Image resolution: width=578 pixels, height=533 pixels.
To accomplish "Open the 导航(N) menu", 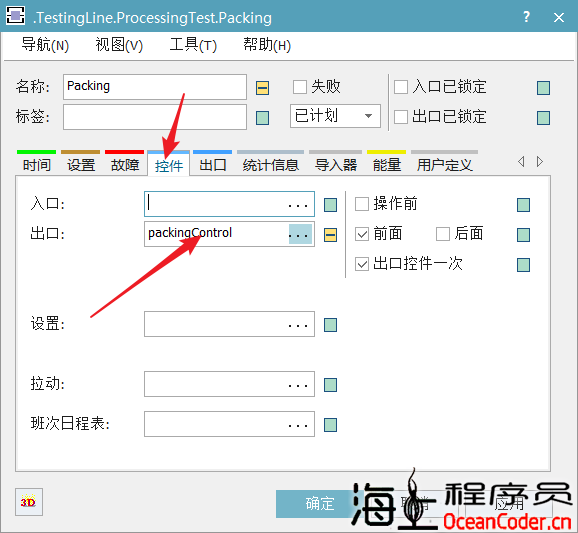I will (45, 45).
